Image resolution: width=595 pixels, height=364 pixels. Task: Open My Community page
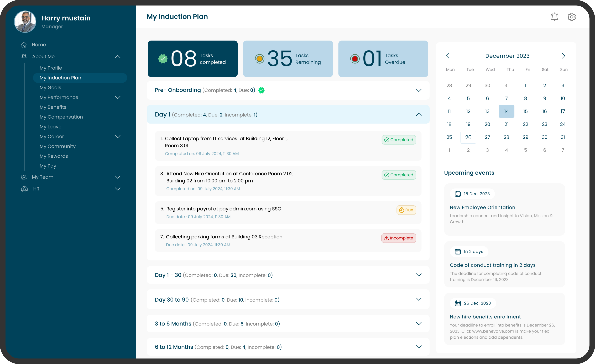click(x=58, y=146)
